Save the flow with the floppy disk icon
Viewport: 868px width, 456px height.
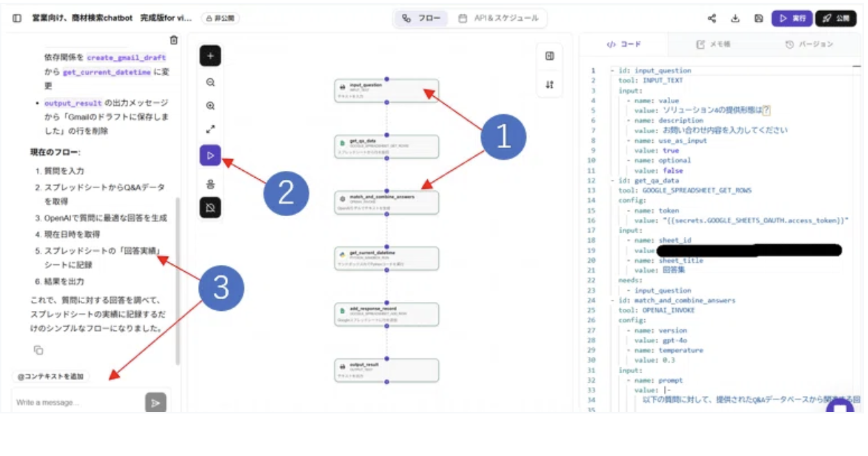[759, 19]
